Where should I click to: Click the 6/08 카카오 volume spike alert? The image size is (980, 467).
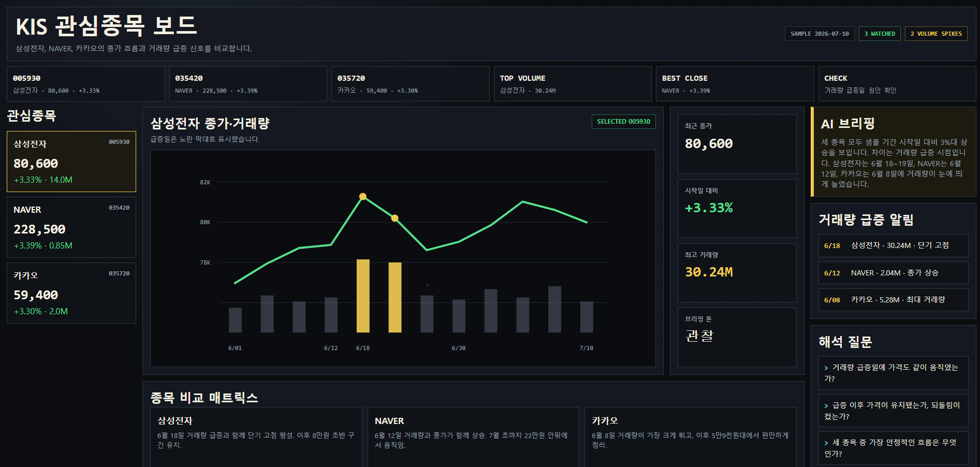pyautogui.click(x=893, y=300)
